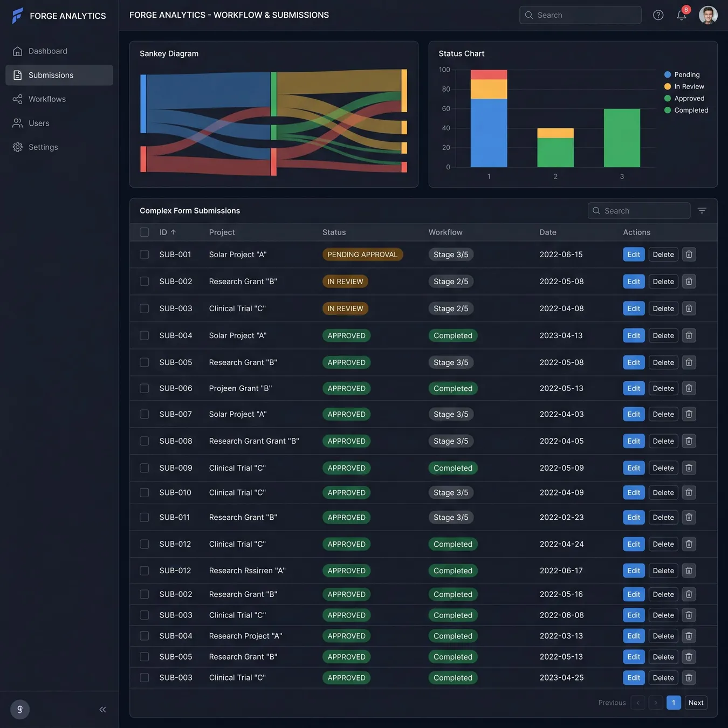Screen dimensions: 728x728
Task: Check the Research Project "A" row checkbox
Action: 145,636
